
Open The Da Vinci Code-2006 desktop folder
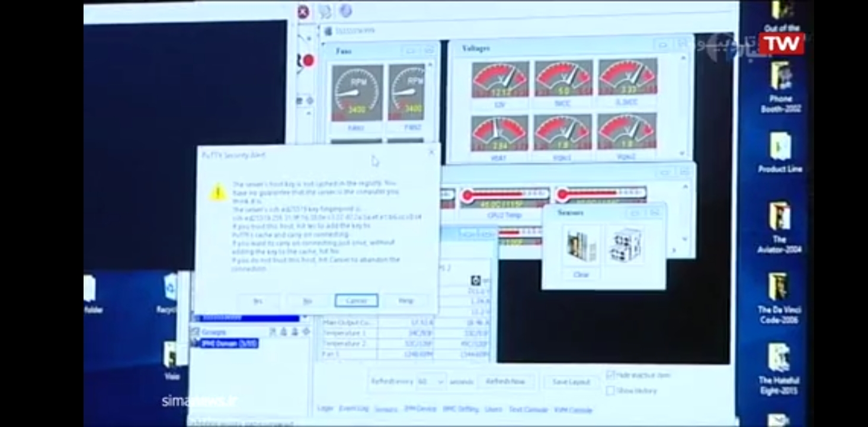[x=779, y=298]
